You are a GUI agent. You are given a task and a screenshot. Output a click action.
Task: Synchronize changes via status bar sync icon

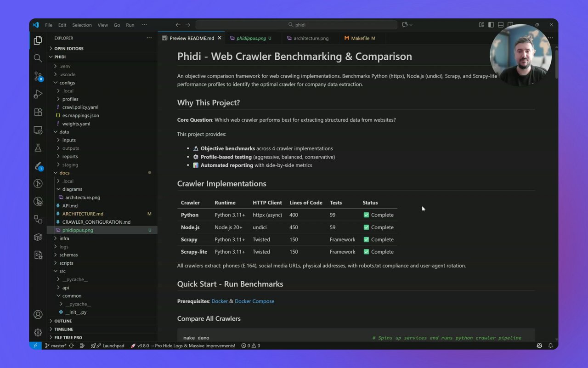(x=71, y=345)
